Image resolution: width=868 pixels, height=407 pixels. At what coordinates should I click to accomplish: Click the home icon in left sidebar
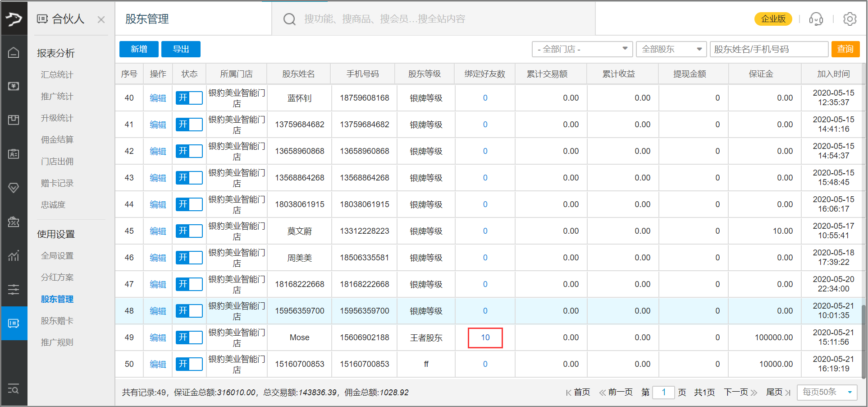14,53
